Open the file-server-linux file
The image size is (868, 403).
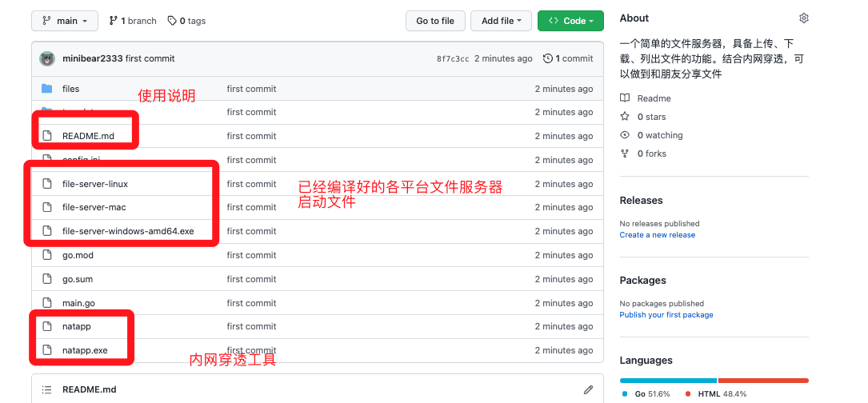click(x=94, y=184)
